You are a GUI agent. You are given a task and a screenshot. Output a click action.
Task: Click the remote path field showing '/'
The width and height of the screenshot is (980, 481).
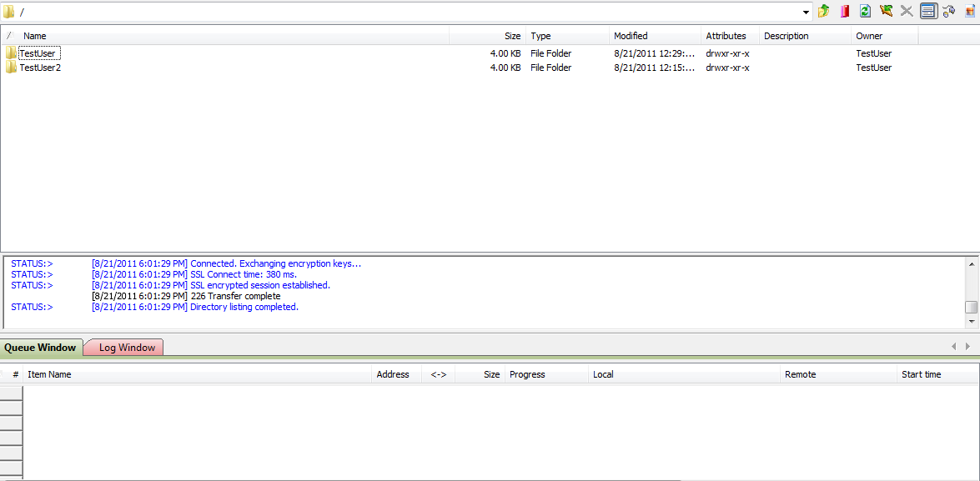click(400, 12)
